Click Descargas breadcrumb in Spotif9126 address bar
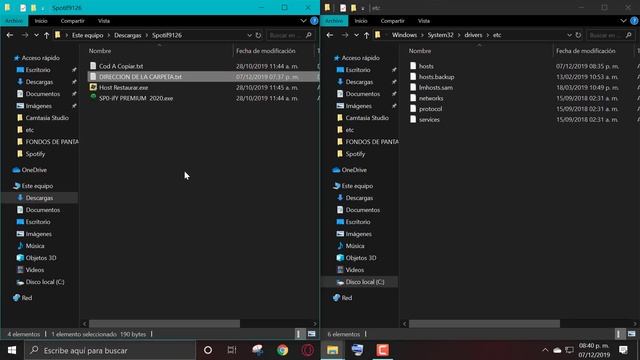Screen dimensions: 640x360 (127, 36)
